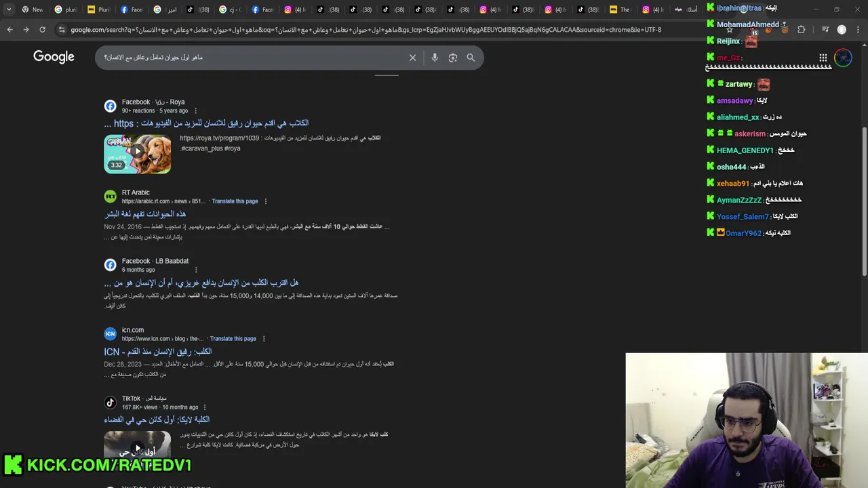Open the Roya Facebook result title

206,123
